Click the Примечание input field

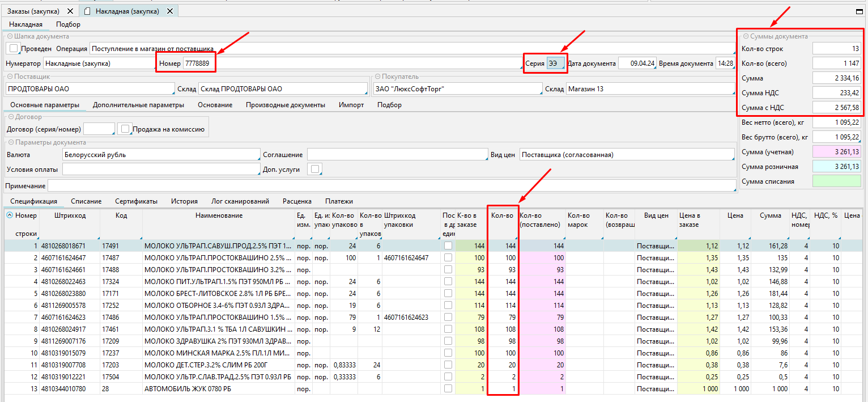tap(391, 186)
